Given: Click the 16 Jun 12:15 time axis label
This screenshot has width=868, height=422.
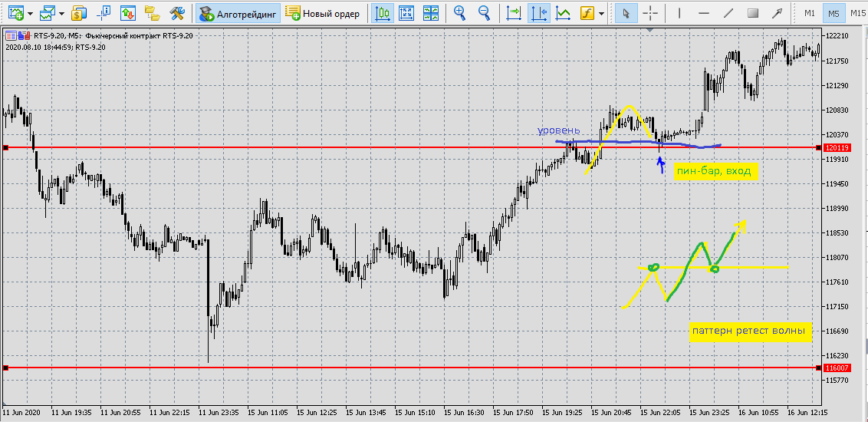Looking at the screenshot, I should point(807,413).
